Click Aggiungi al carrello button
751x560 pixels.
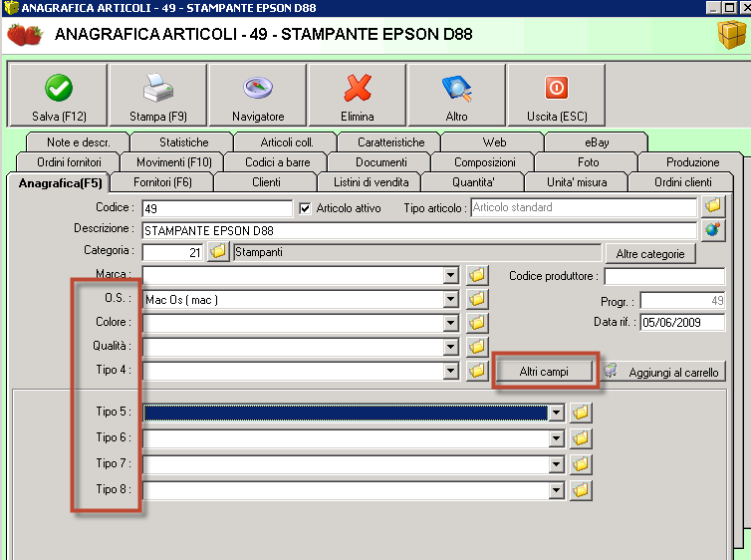coord(663,372)
